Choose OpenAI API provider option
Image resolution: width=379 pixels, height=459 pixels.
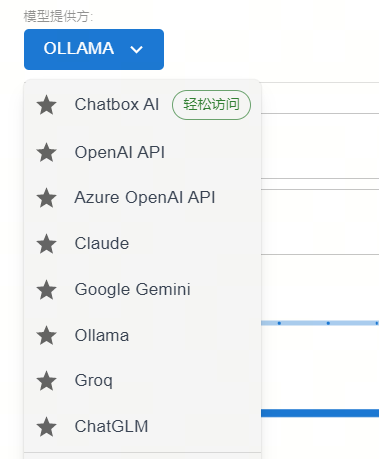143,153
